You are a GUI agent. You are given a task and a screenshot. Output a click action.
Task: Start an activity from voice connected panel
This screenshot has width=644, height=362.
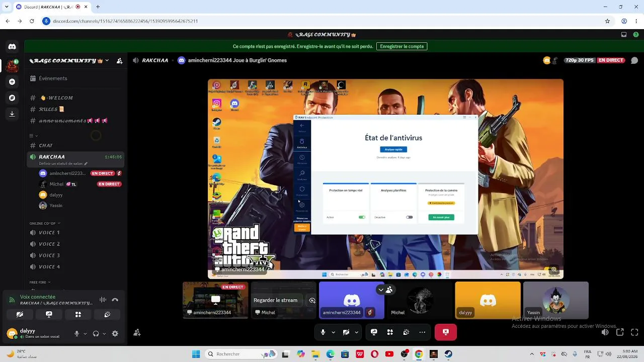[78, 315]
